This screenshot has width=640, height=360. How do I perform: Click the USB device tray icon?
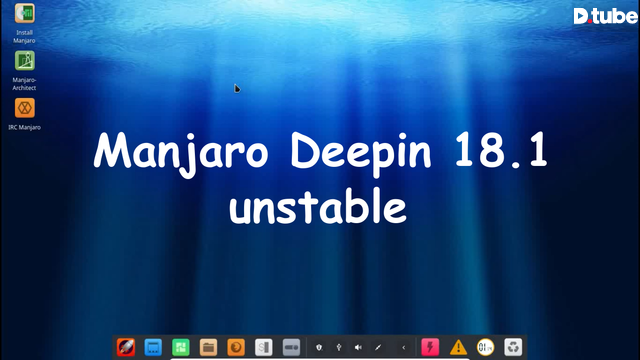coord(338,347)
